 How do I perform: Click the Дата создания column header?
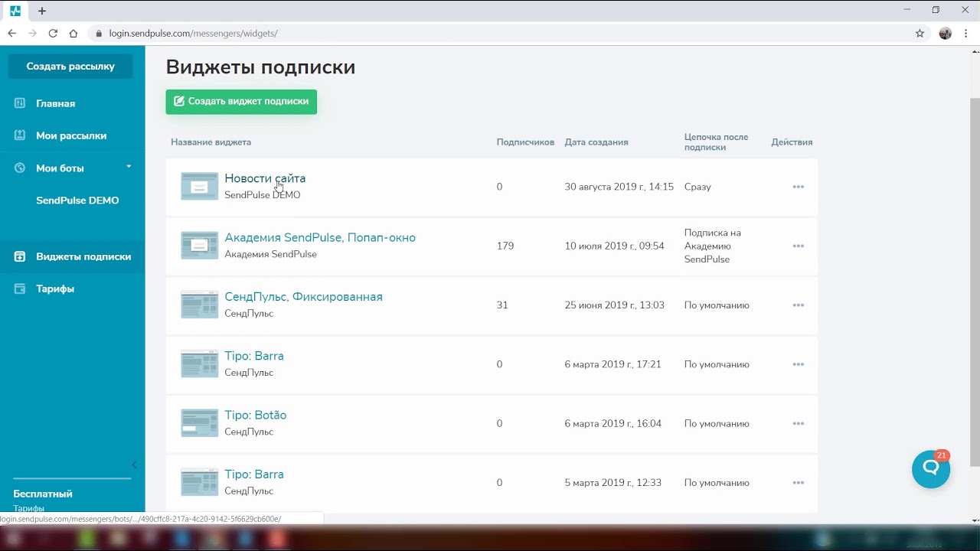tap(596, 142)
